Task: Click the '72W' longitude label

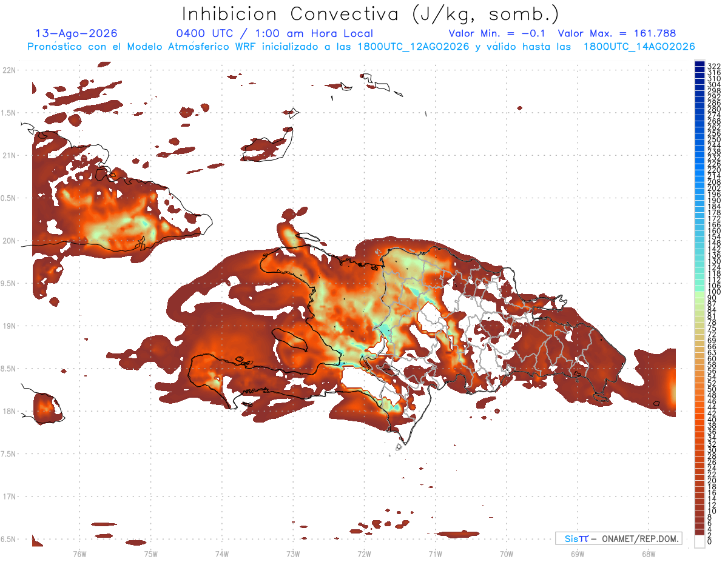Action: coord(364,554)
